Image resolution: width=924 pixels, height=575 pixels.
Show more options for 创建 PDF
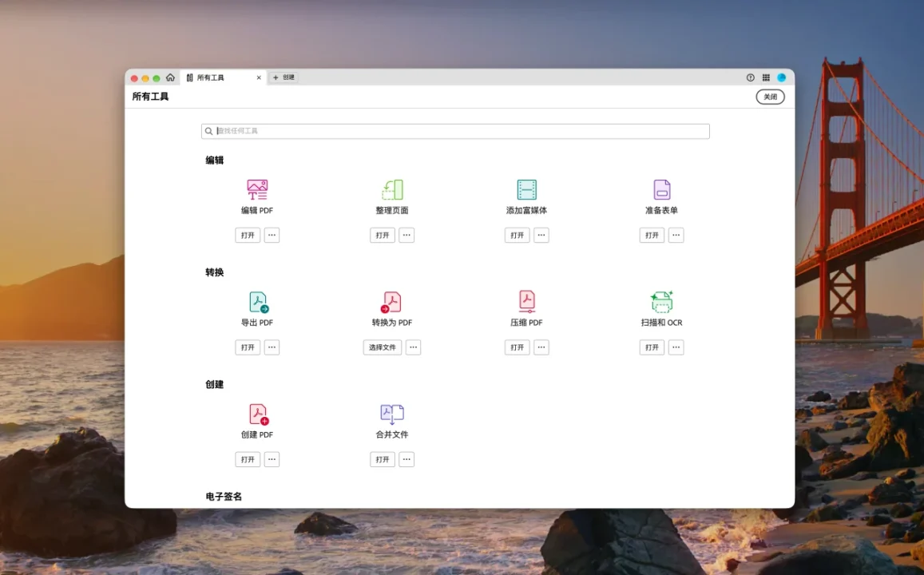(272, 459)
